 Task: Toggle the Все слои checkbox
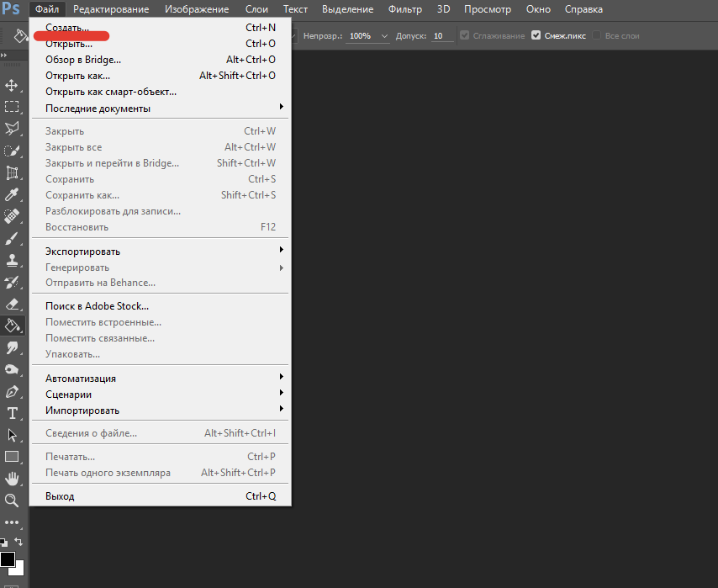596,35
